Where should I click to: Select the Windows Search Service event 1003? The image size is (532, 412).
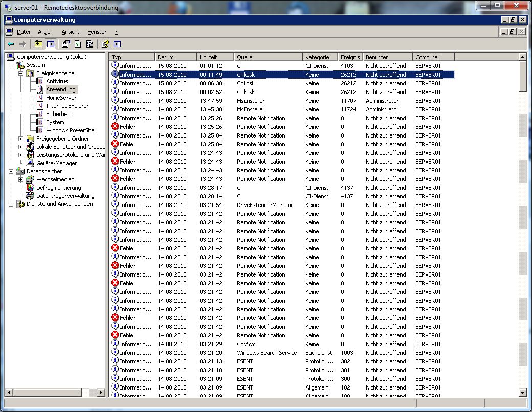(282, 353)
